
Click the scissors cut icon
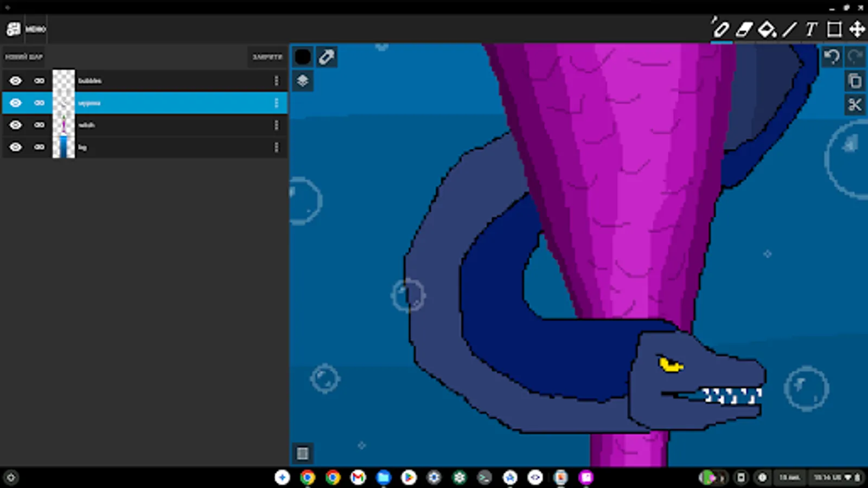click(854, 104)
